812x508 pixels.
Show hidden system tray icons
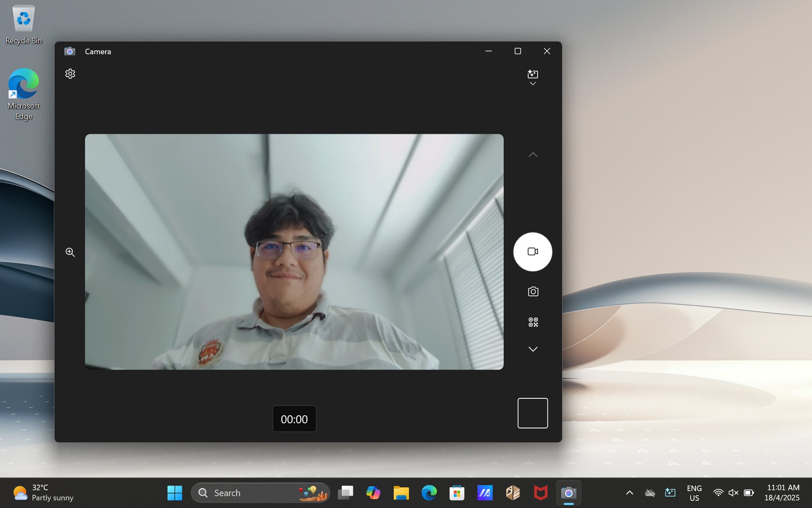coord(630,493)
